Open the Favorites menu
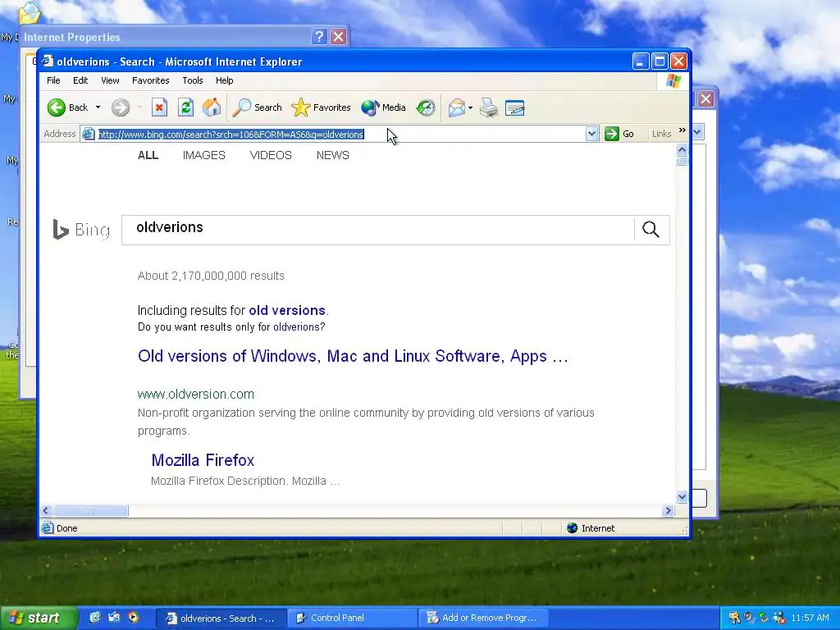The image size is (840, 630). tap(151, 80)
